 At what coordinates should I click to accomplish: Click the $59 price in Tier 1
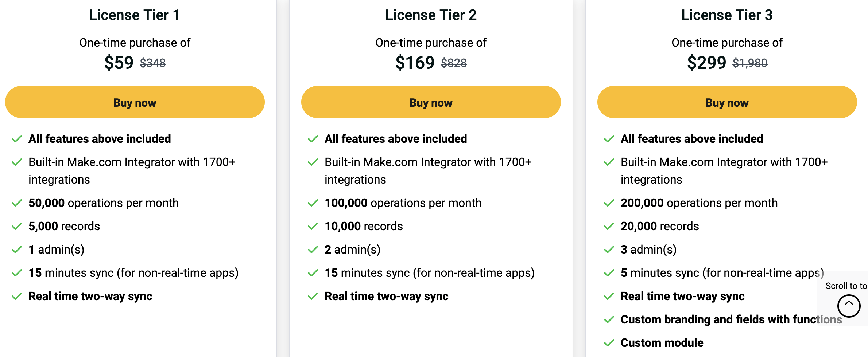point(119,63)
